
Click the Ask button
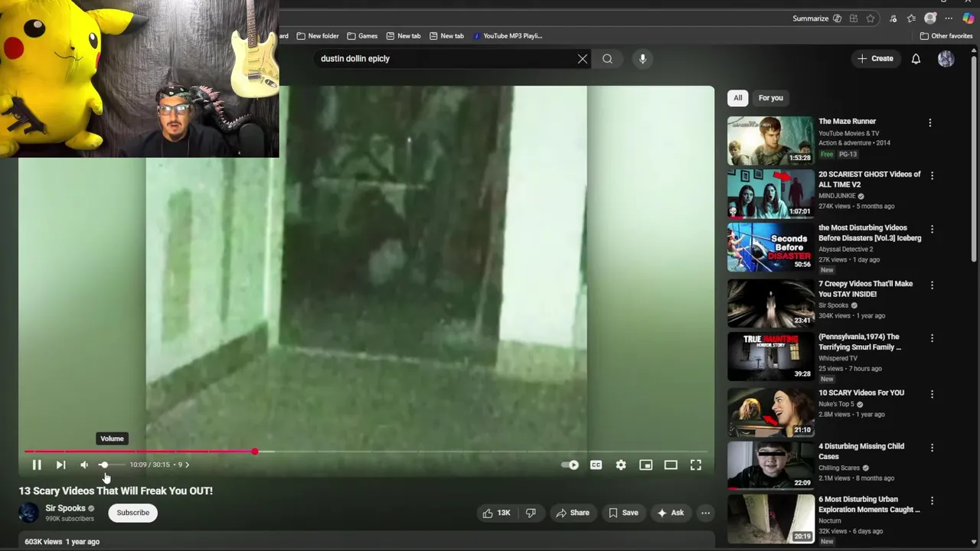670,513
